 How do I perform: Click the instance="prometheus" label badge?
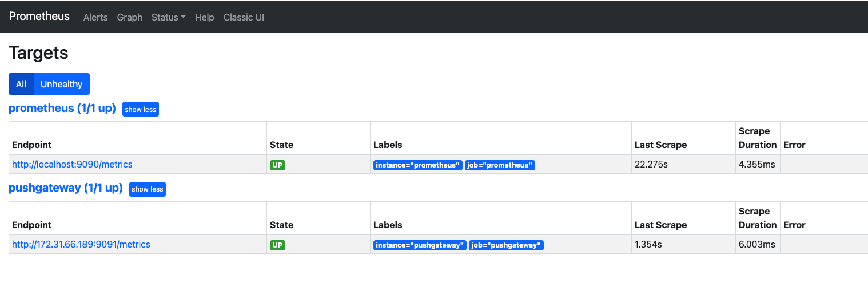(x=417, y=165)
